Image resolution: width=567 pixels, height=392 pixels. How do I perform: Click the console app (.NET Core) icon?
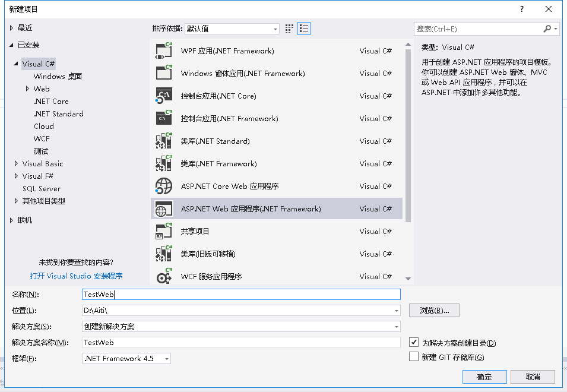coord(164,96)
